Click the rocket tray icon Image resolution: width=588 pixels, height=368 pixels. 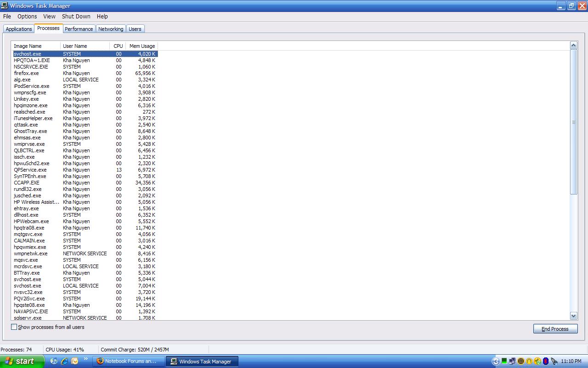coord(554,361)
